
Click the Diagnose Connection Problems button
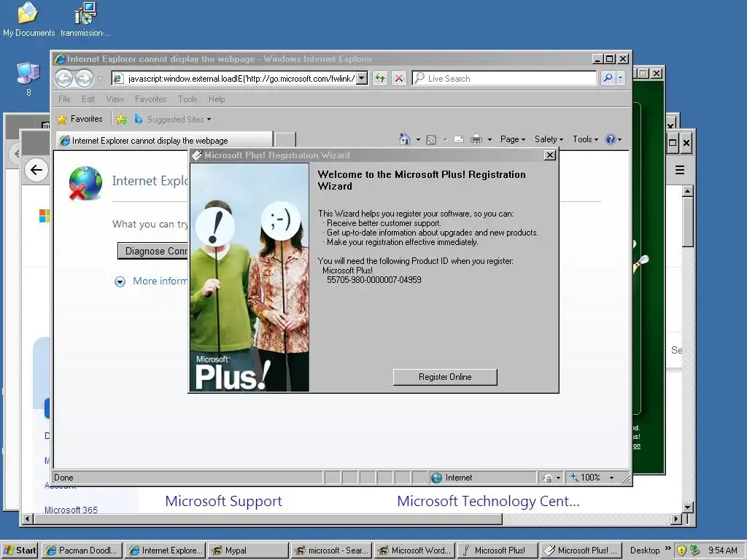click(x=153, y=251)
